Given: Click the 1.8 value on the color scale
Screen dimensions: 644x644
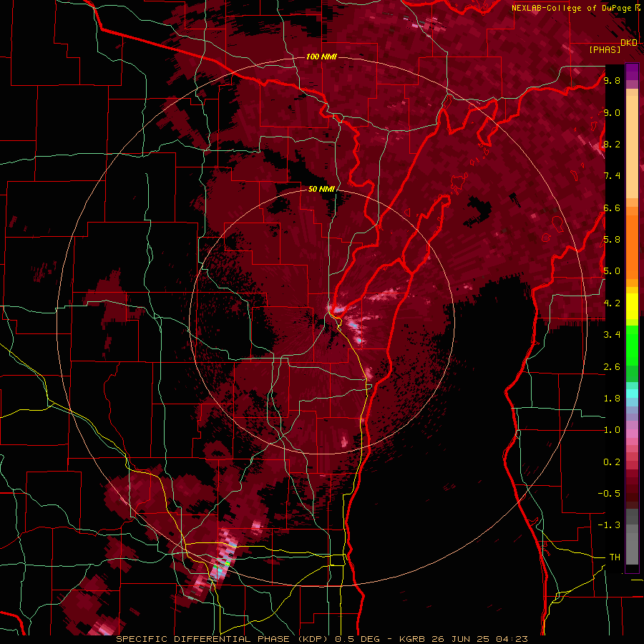Looking at the screenshot, I should click(x=612, y=399).
